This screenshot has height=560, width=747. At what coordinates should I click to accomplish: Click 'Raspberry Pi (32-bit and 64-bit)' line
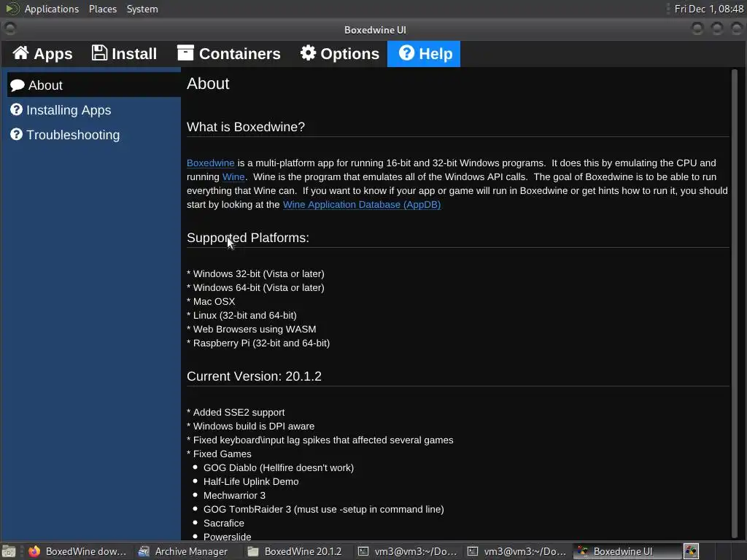coord(258,343)
